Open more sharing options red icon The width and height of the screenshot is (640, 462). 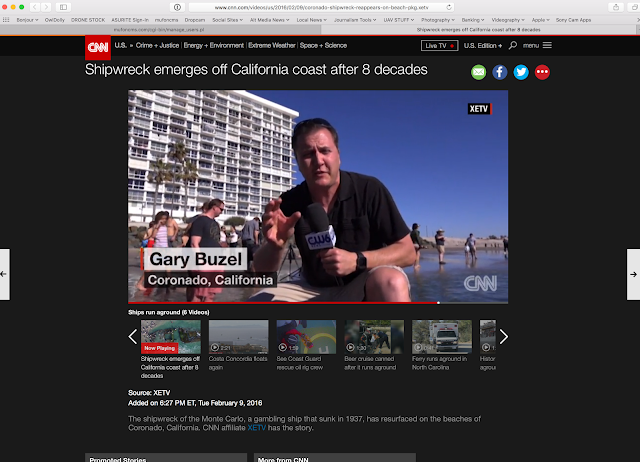[x=542, y=72]
